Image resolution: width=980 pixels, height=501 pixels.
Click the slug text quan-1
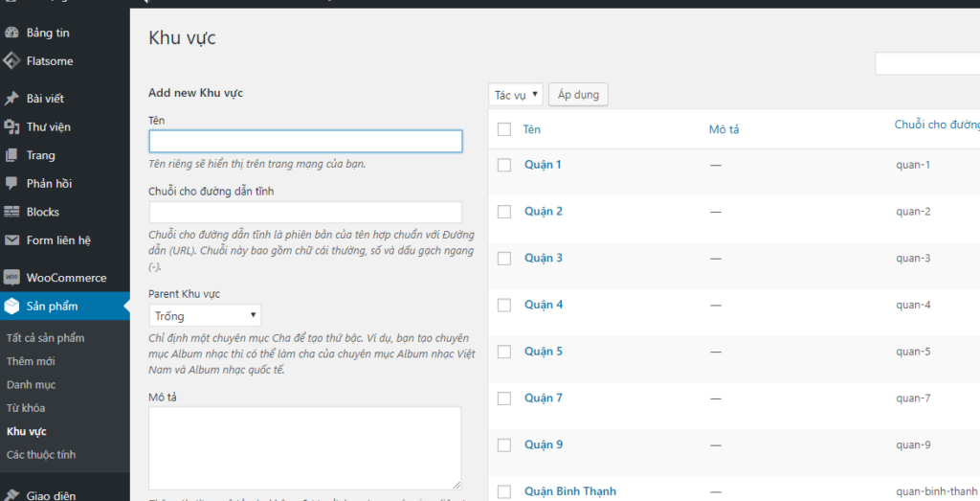(912, 165)
